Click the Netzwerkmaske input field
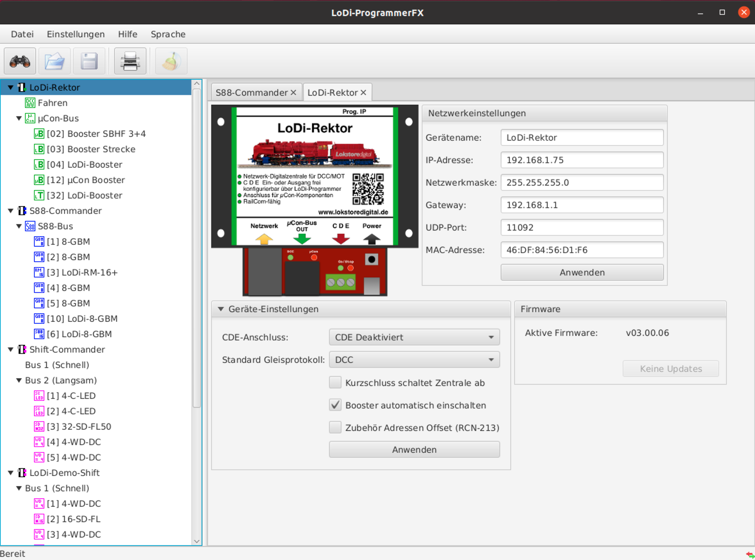Viewport: 755px width, 560px height. (582, 182)
